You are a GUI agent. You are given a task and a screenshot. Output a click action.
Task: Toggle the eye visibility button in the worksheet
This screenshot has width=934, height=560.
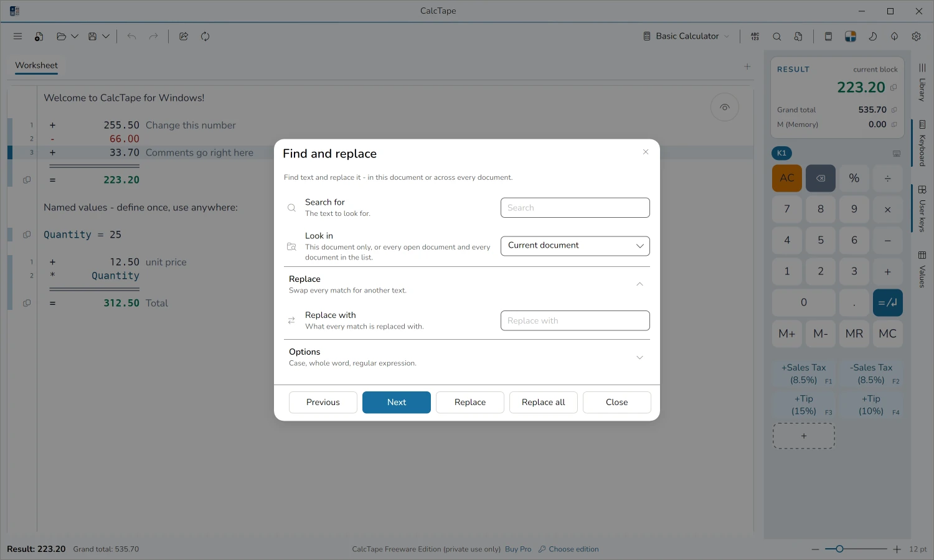coord(725,108)
